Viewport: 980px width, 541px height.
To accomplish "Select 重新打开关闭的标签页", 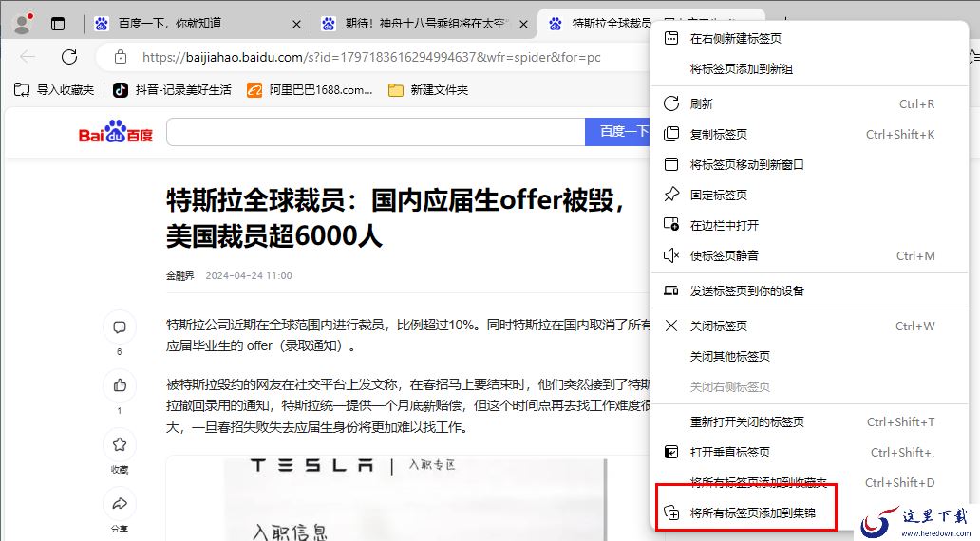I will (809, 422).
